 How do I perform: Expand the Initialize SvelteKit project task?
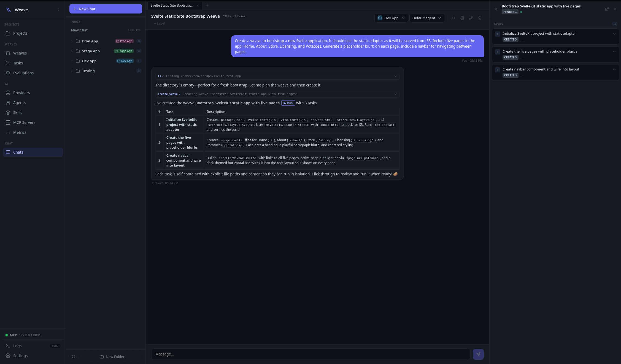click(x=614, y=34)
